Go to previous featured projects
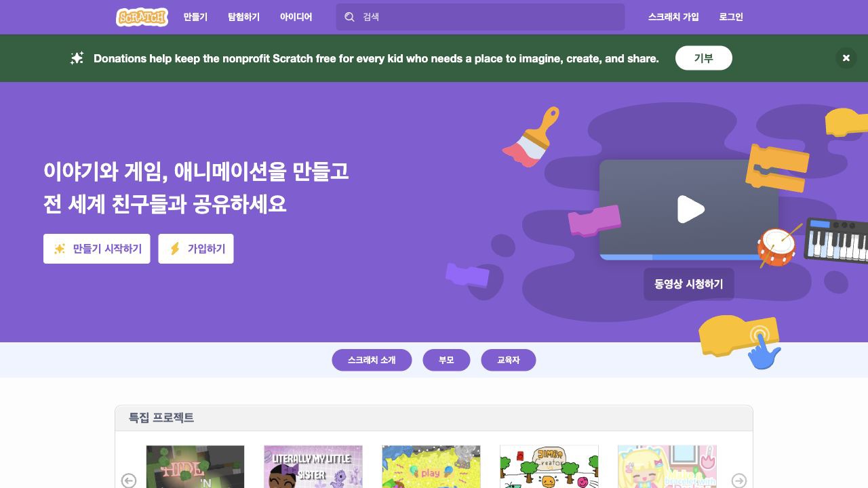Viewport: 868px width, 488px height. click(129, 481)
